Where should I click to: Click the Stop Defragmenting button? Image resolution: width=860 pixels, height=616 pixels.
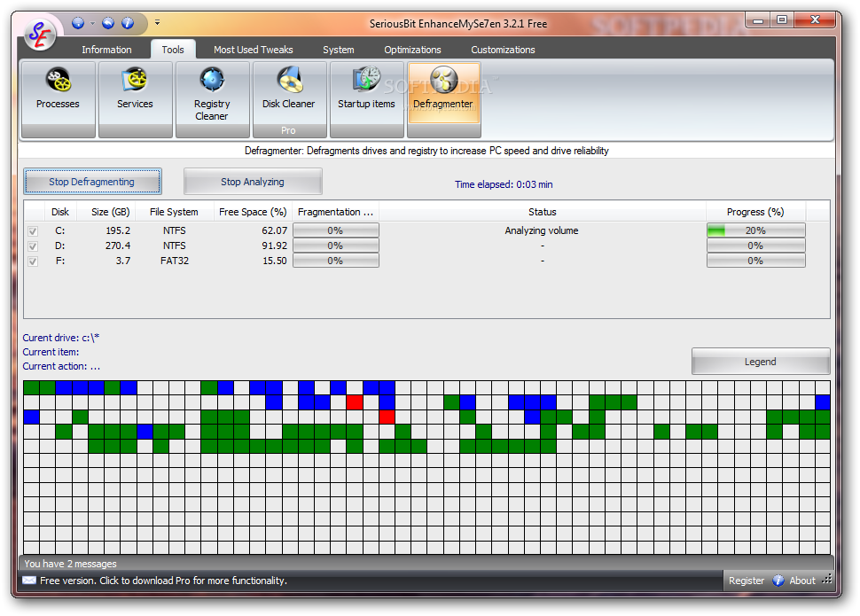tap(92, 182)
